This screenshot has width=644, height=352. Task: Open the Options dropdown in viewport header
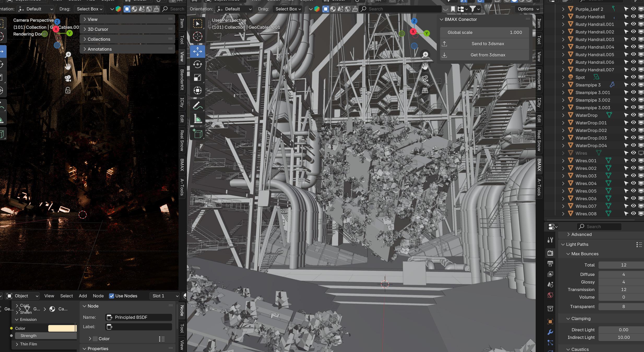pos(528,9)
